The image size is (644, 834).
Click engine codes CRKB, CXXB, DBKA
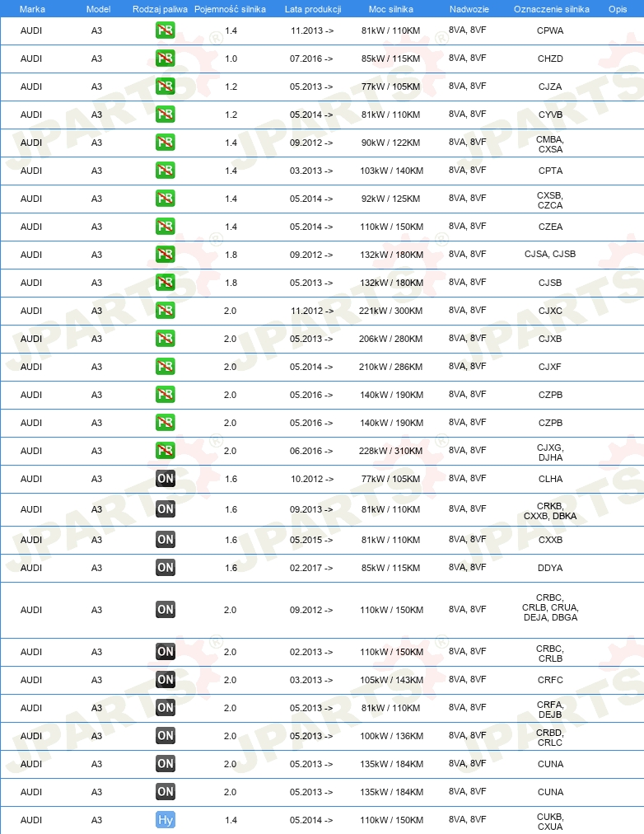coord(550,511)
